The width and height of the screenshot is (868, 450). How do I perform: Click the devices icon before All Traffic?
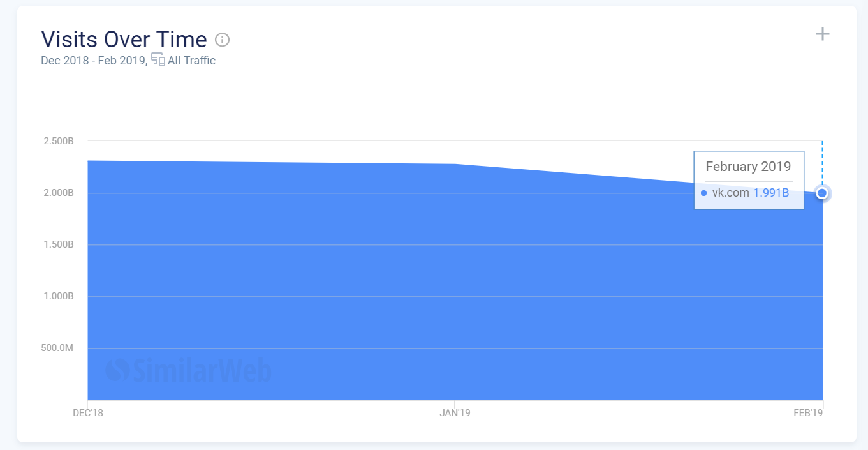pyautogui.click(x=158, y=61)
